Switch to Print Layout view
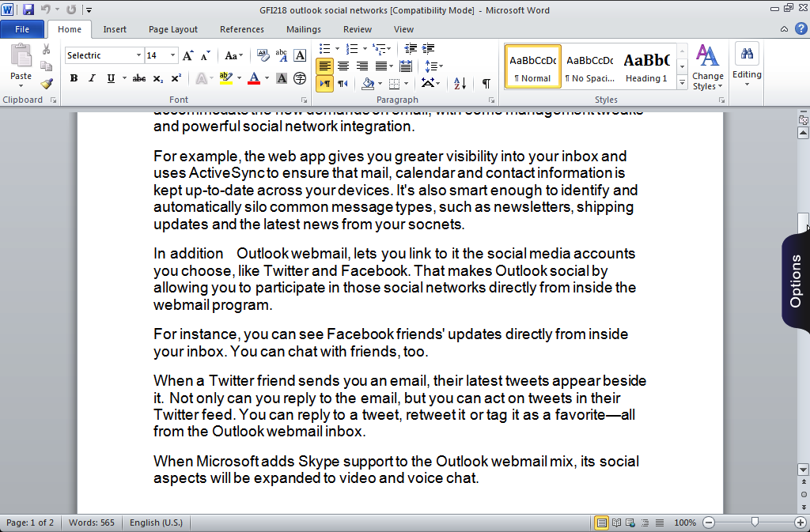Screen dimensions: 810x532 point(601,523)
